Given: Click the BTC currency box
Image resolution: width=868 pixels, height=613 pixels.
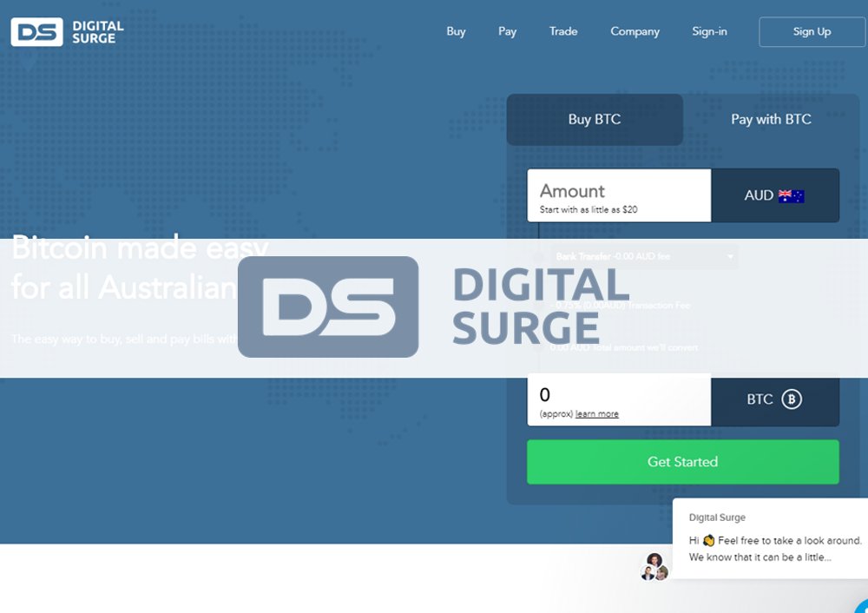Looking at the screenshot, I should click(775, 399).
